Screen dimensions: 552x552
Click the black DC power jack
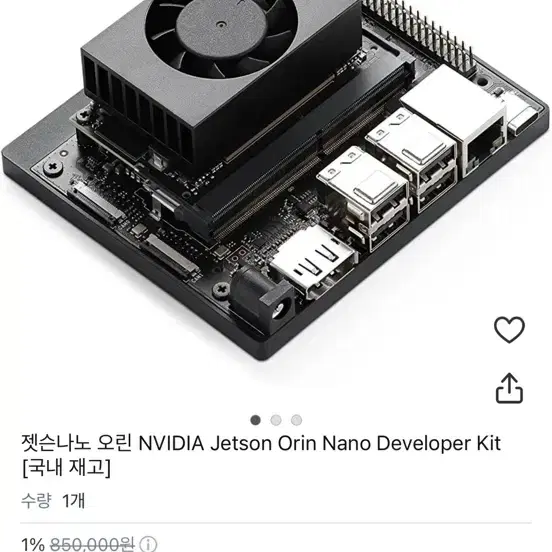tap(263, 299)
